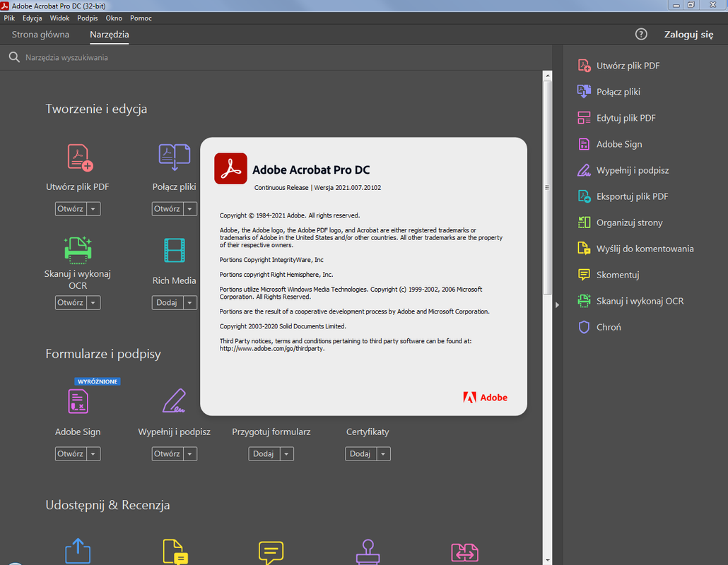Click the WYRÓŻNIONE badge above Adobe Sign
Viewport: 728px width, 565px height.
pos(98,381)
